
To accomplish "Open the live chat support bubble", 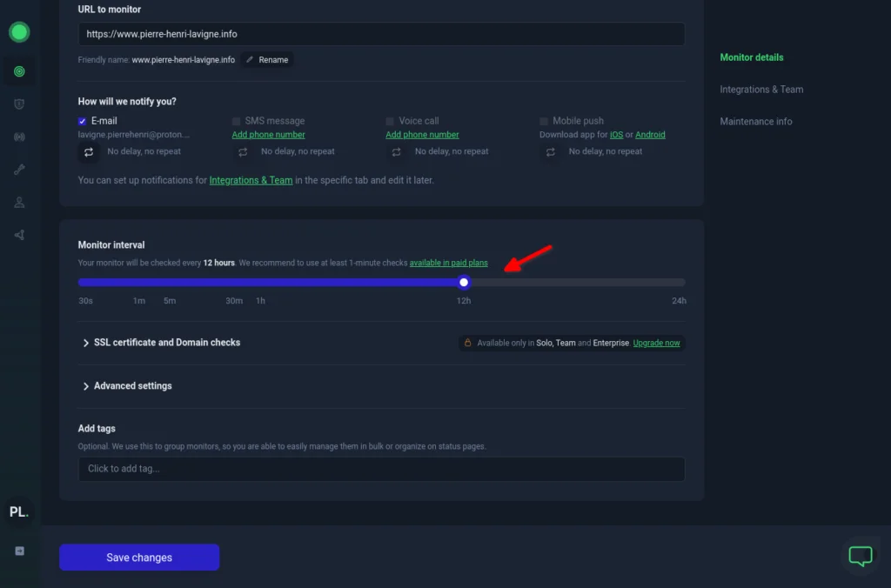I will tap(860, 556).
